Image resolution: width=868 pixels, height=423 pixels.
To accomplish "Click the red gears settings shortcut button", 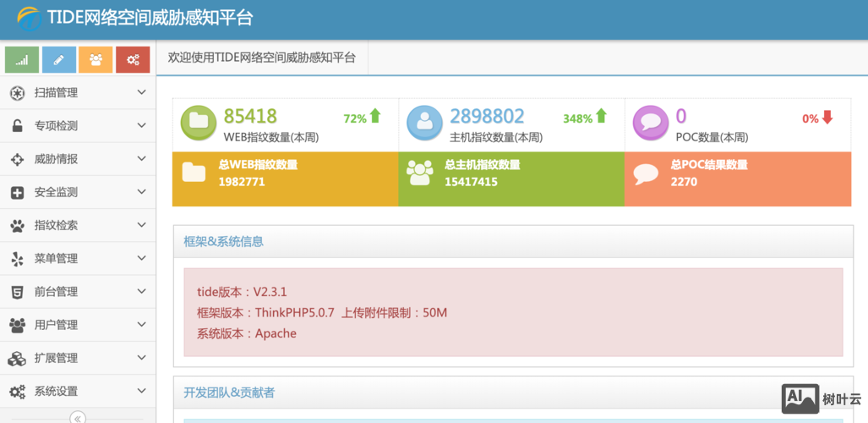I will (x=133, y=60).
